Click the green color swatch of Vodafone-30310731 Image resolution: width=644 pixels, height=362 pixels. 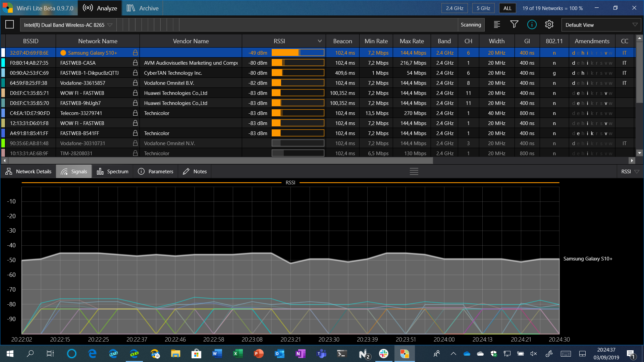click(3, 143)
